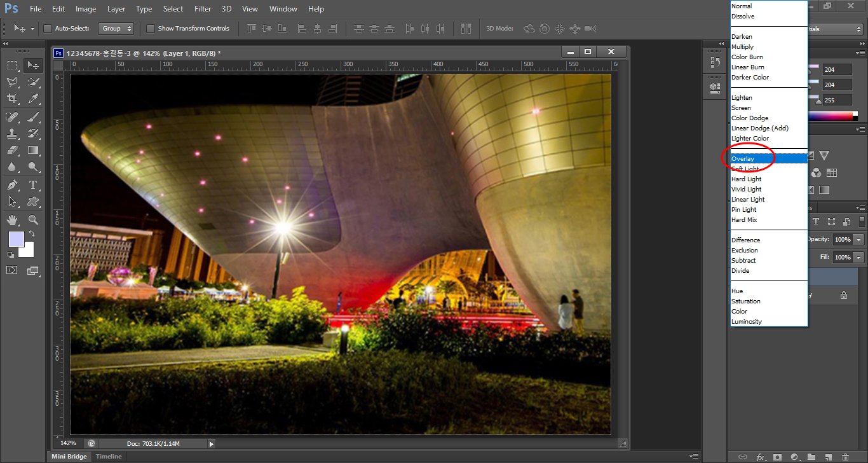Click the 142% zoom level field

(x=69, y=443)
